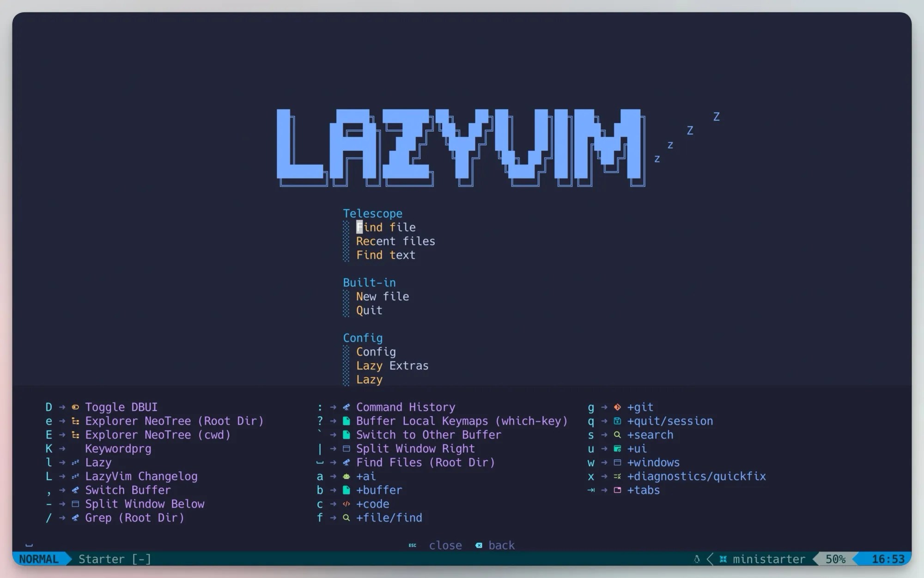924x578 pixels.
Task: Click the telescope icon beside Switch Buffer
Action: (x=75, y=490)
